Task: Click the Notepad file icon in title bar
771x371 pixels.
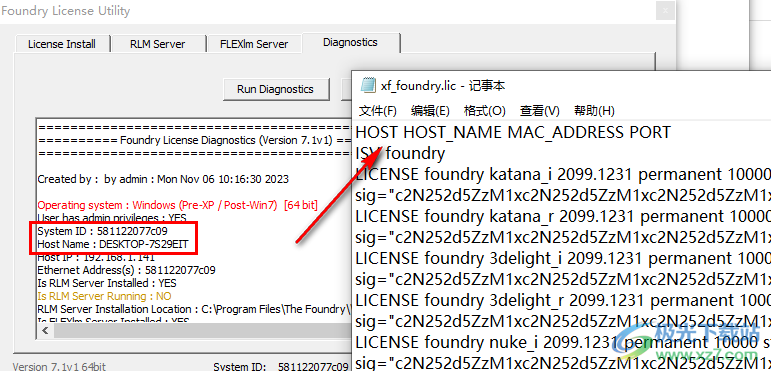Action: click(368, 86)
